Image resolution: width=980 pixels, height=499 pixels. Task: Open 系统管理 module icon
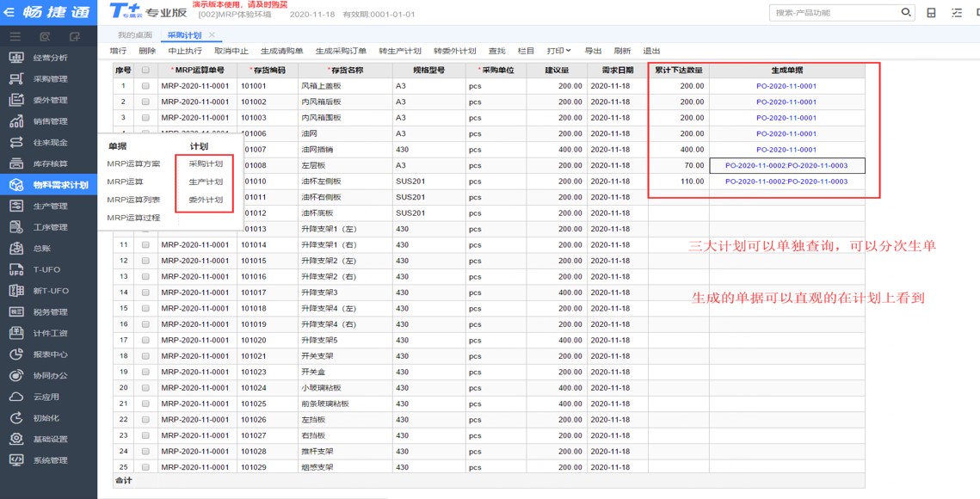(x=17, y=460)
